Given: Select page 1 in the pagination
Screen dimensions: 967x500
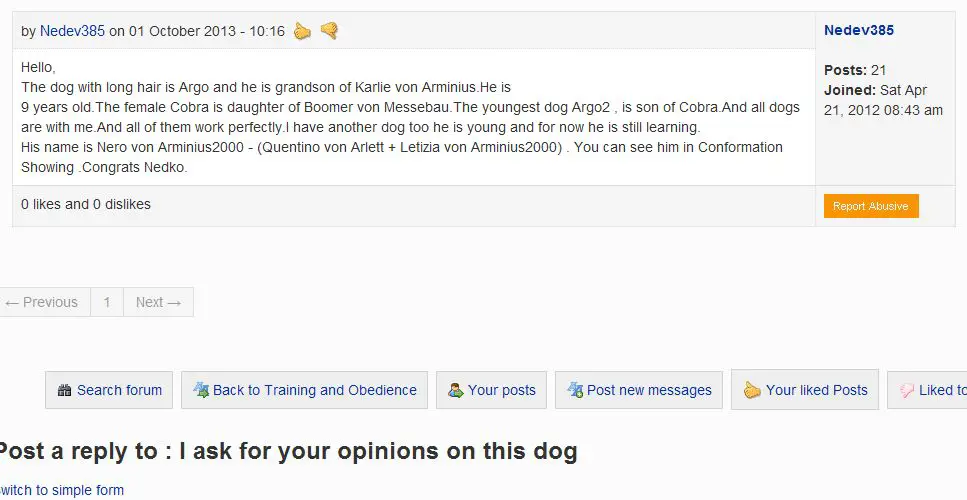Looking at the screenshot, I should pyautogui.click(x=107, y=302).
